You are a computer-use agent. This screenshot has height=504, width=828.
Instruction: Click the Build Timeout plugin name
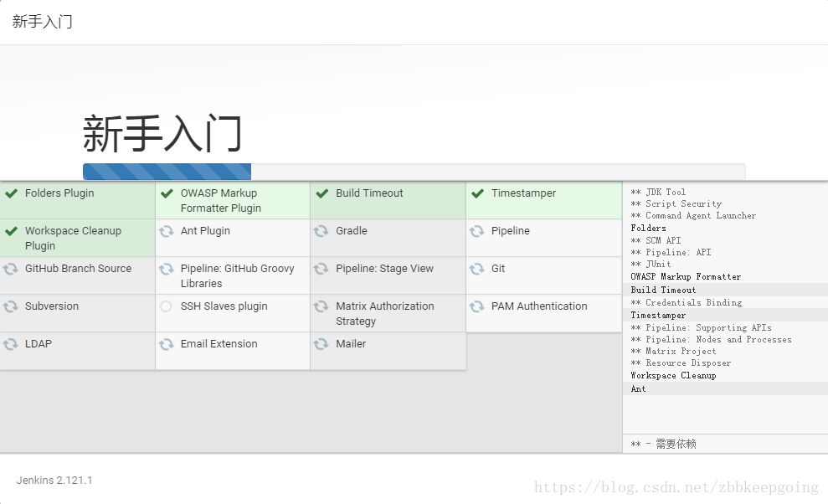pos(370,193)
